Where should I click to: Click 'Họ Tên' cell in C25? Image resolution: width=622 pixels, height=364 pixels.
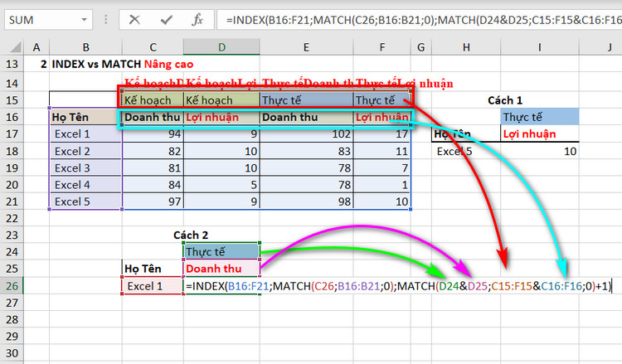tap(153, 269)
